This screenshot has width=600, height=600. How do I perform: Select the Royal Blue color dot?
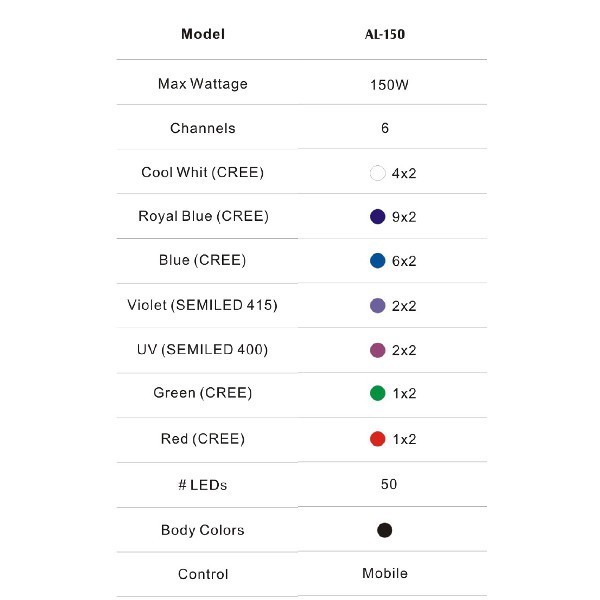377,217
